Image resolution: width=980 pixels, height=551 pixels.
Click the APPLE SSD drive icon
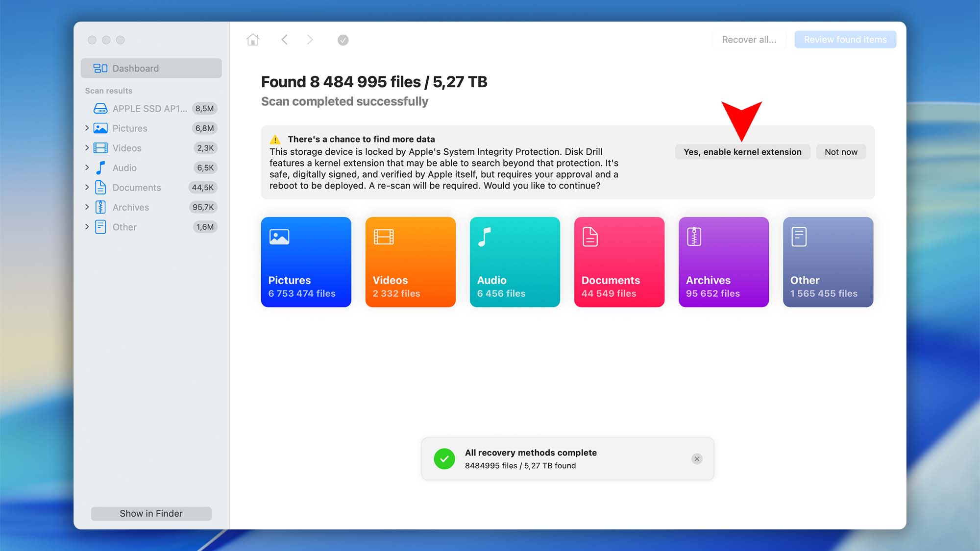pyautogui.click(x=100, y=109)
